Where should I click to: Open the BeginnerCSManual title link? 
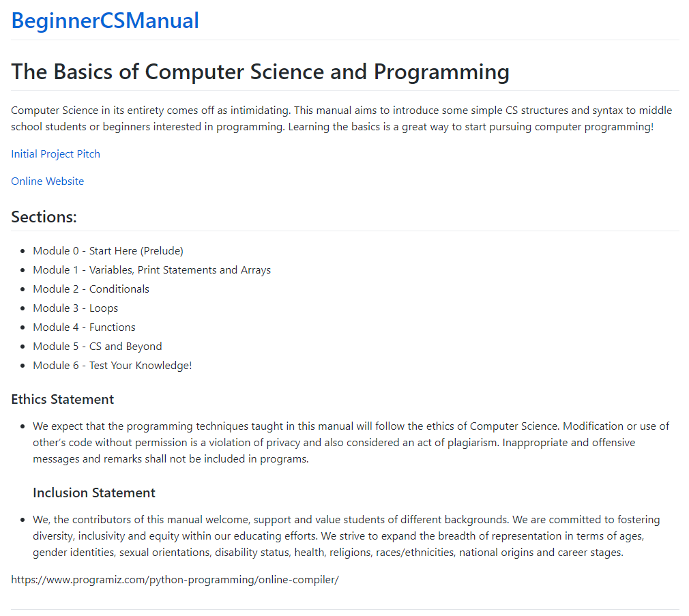pyautogui.click(x=105, y=20)
